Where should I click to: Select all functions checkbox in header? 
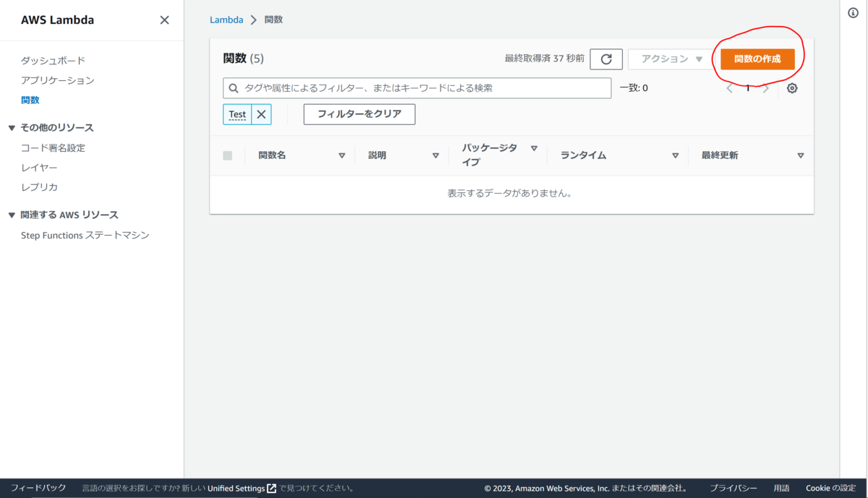coord(228,155)
